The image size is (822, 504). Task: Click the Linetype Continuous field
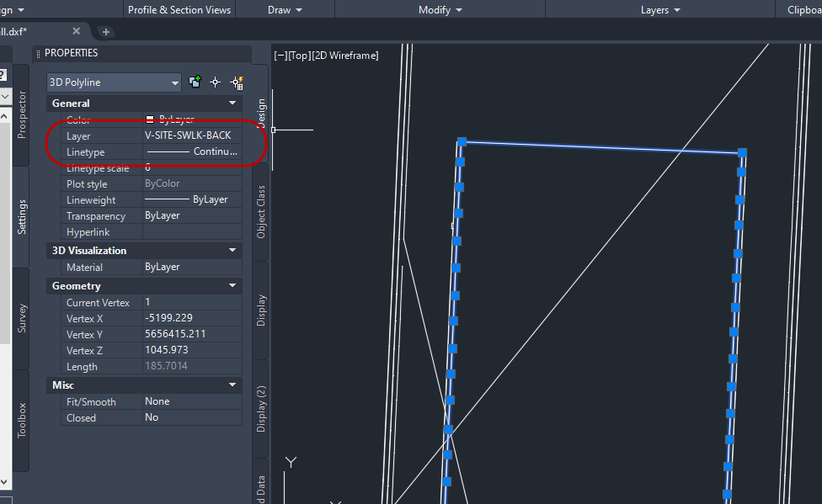click(x=192, y=151)
